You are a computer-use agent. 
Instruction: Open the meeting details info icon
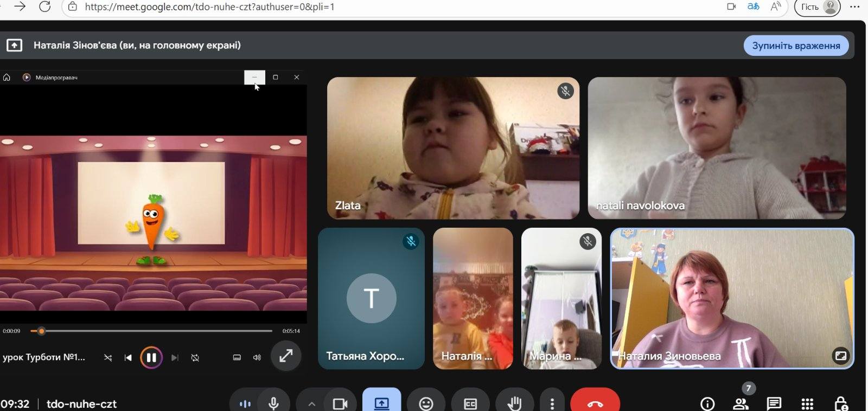click(x=707, y=403)
